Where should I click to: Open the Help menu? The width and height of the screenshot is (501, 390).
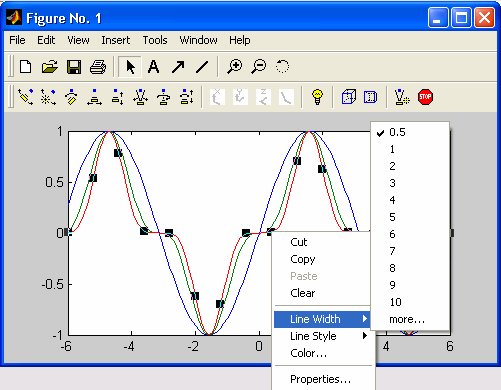tap(240, 40)
